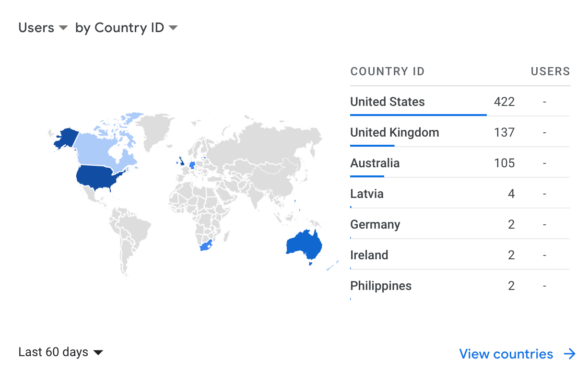The image size is (588, 370).
Task: Open the by Country ID dimension dropdown
Action: click(127, 28)
